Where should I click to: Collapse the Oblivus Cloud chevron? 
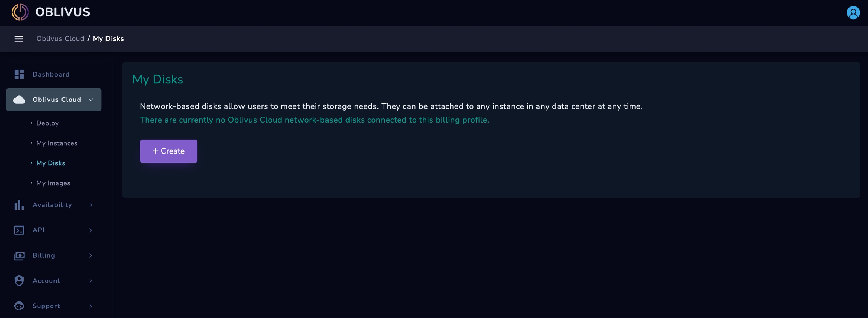(x=91, y=100)
